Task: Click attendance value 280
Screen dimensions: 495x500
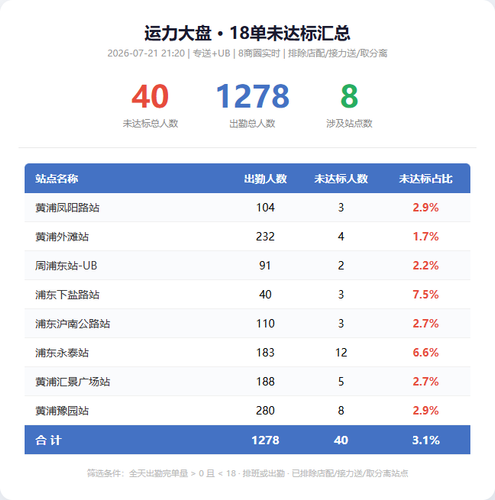Action: 265,411
